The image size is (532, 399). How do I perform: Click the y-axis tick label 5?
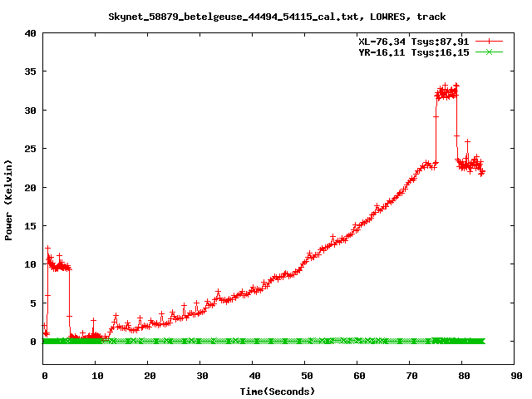point(33,303)
